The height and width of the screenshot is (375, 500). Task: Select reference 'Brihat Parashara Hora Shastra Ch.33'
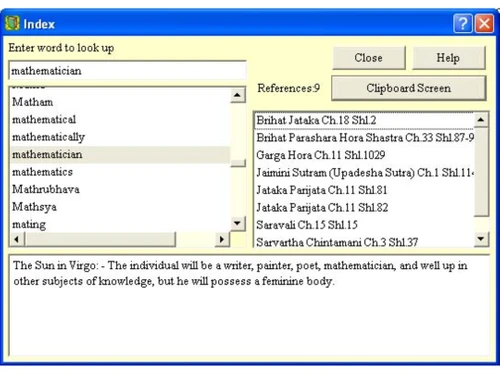coord(364,138)
